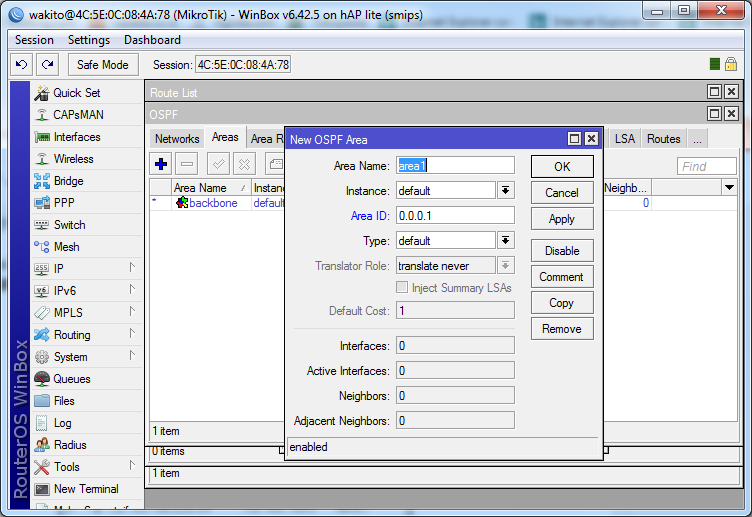This screenshot has width=752, height=517.
Task: Launch New Terminal
Action: pyautogui.click(x=86, y=489)
